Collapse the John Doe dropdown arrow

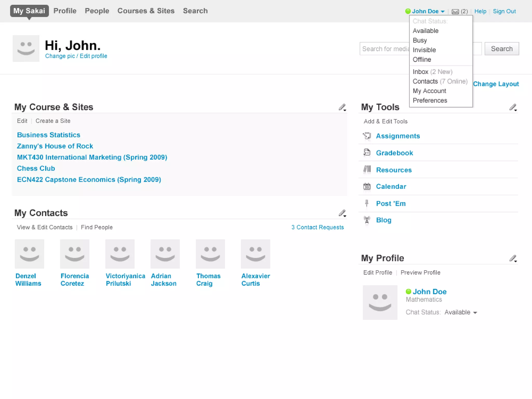click(x=443, y=11)
